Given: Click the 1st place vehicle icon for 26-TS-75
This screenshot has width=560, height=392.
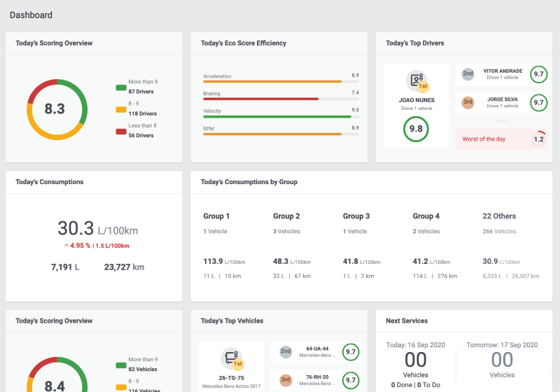Looking at the screenshot, I should [232, 358].
